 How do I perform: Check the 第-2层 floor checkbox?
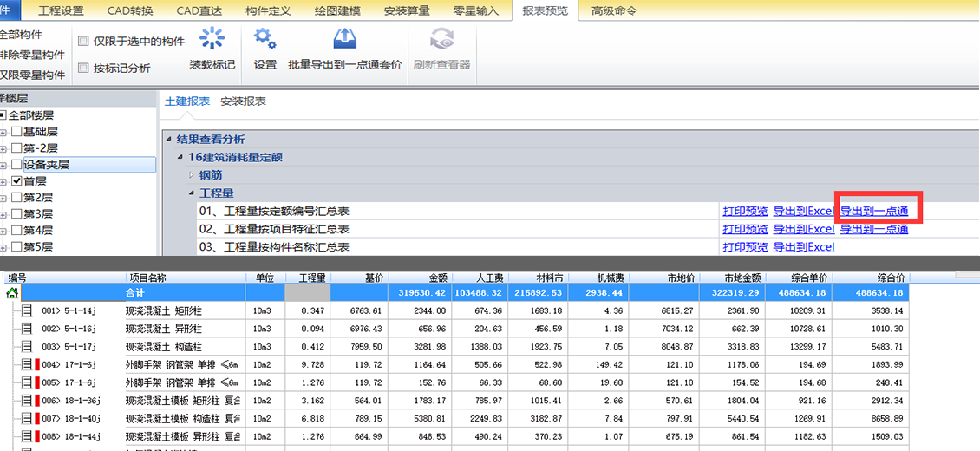[x=16, y=148]
